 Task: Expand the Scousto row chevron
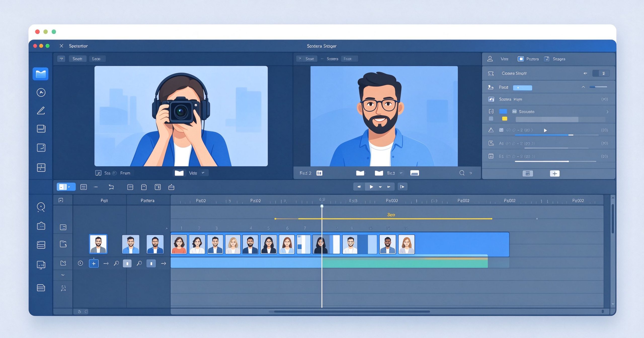coord(607,112)
